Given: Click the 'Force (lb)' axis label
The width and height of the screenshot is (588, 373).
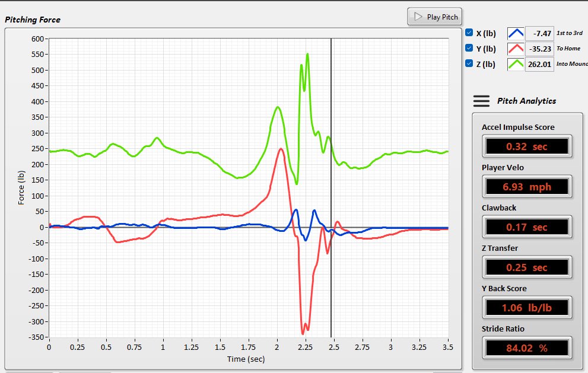Looking at the screenshot, I should [x=21, y=187].
